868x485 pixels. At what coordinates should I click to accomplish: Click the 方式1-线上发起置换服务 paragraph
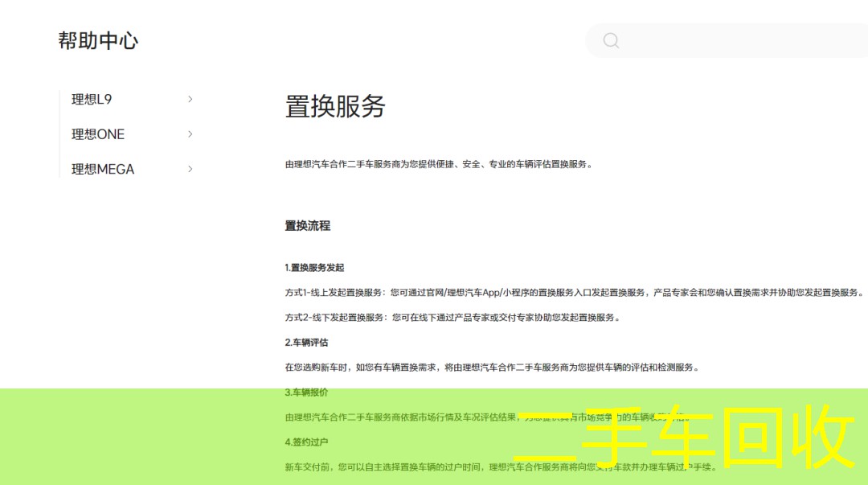click(x=574, y=293)
